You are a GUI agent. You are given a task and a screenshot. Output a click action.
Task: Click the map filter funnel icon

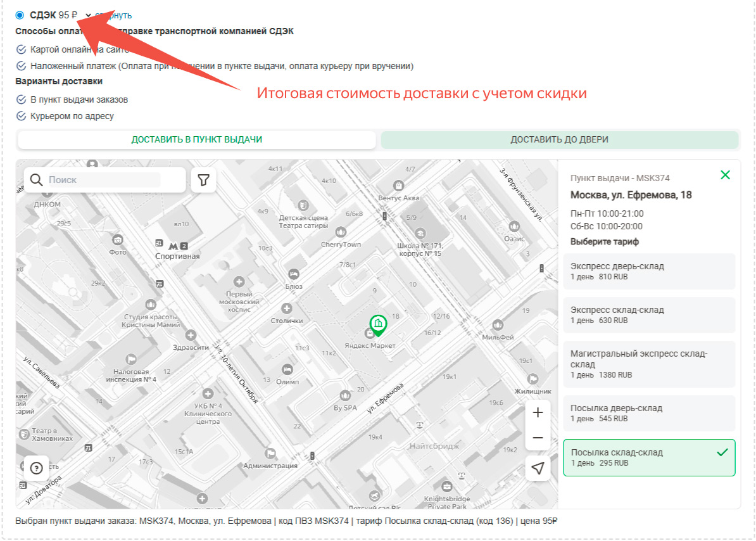coord(203,180)
